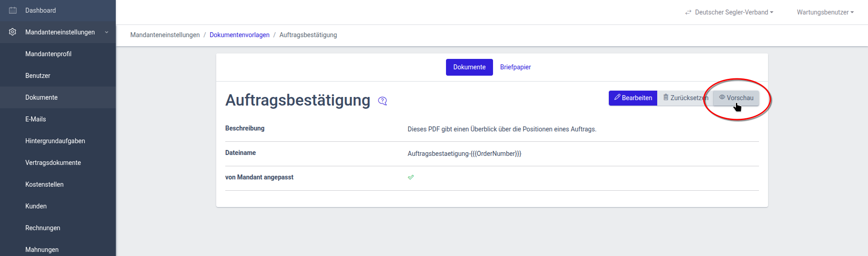Viewport: 868px width, 256px height.
Task: Click the Dashboard calendar icon
Action: tap(13, 10)
